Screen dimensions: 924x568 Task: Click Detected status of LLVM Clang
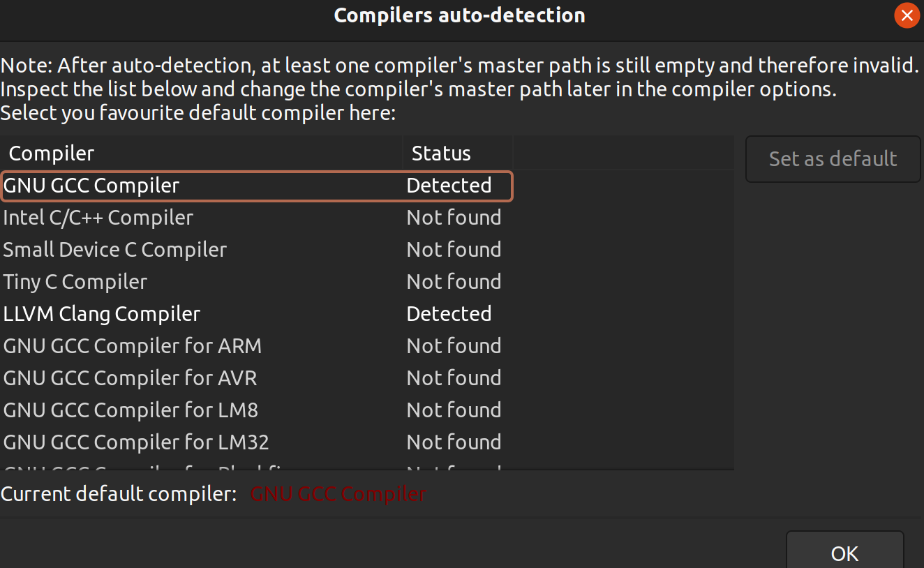tap(449, 314)
